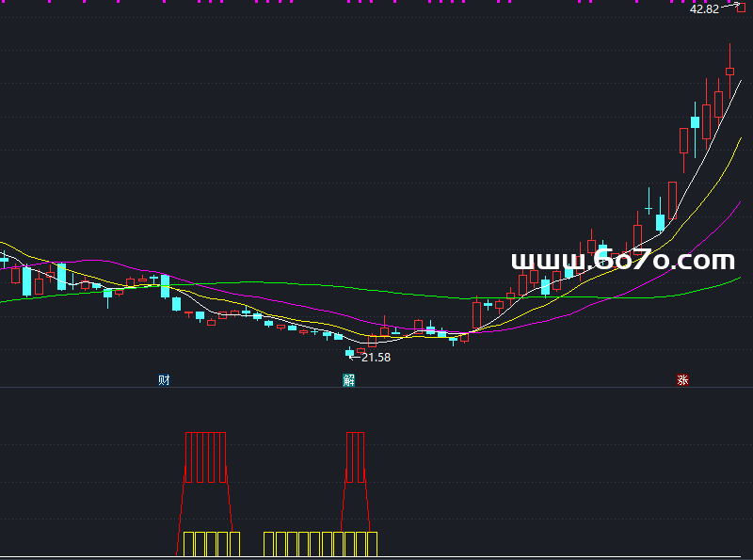Click the second tall red bar cluster under '解'
Image resolution: width=753 pixels, height=560 pixels.
(x=355, y=457)
